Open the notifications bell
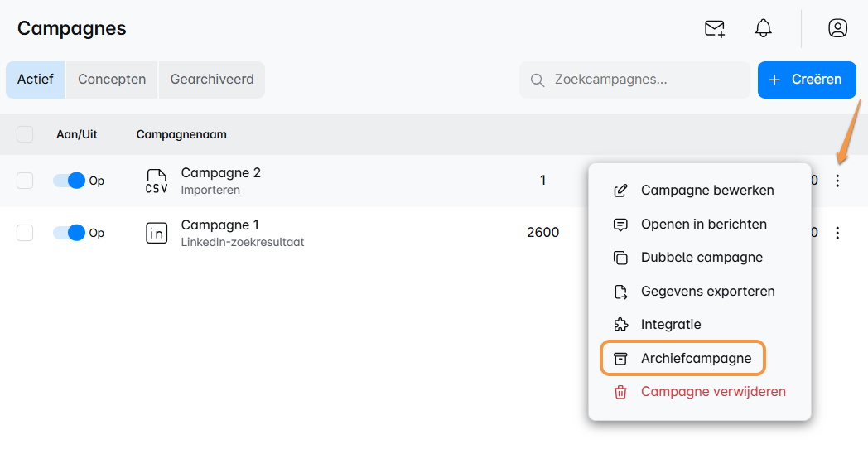 (763, 28)
